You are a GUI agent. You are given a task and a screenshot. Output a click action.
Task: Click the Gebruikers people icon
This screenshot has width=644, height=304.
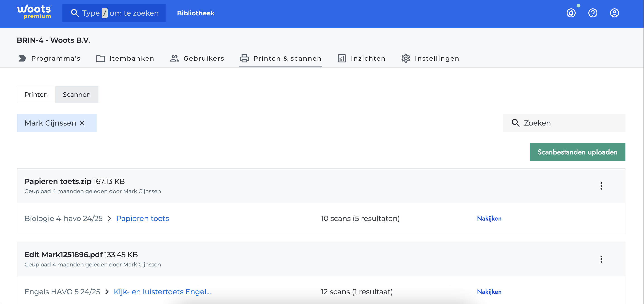click(174, 59)
